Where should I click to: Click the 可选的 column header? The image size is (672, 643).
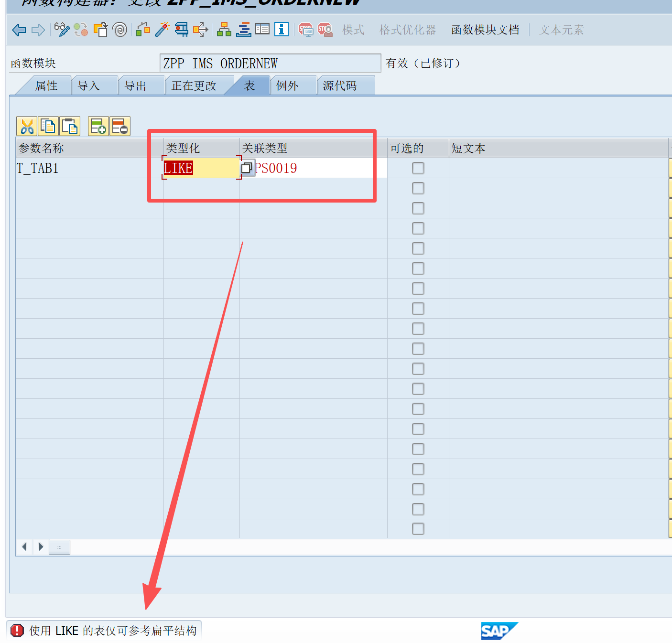pos(418,148)
